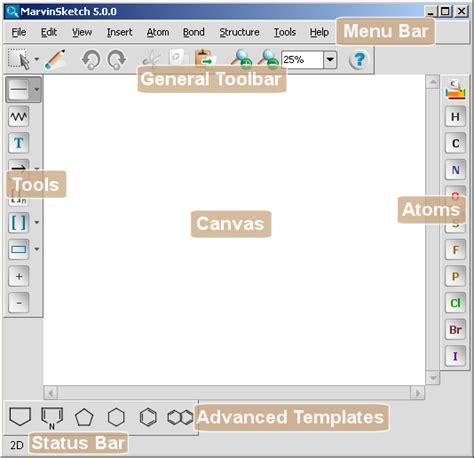The image size is (474, 458).
Task: Select the pencil erase tool
Action: (55, 60)
